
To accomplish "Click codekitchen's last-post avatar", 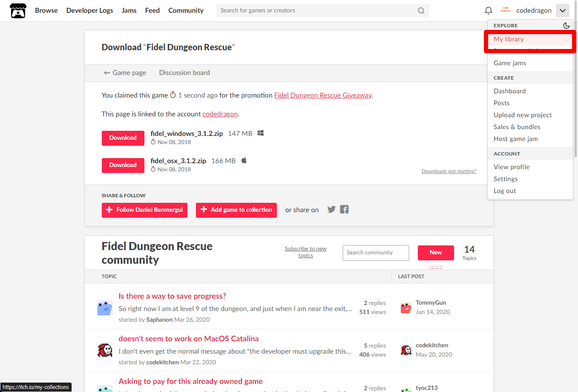I will point(406,350).
